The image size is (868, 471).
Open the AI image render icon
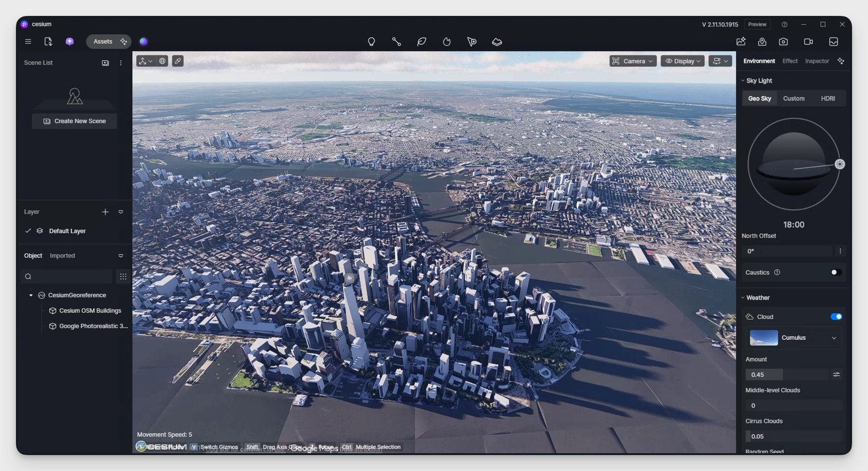[741, 42]
